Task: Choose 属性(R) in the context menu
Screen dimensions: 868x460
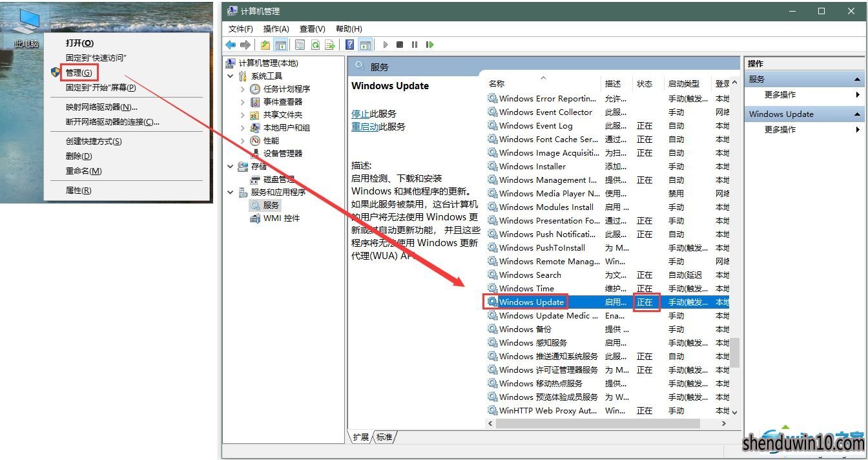Action: coord(78,191)
